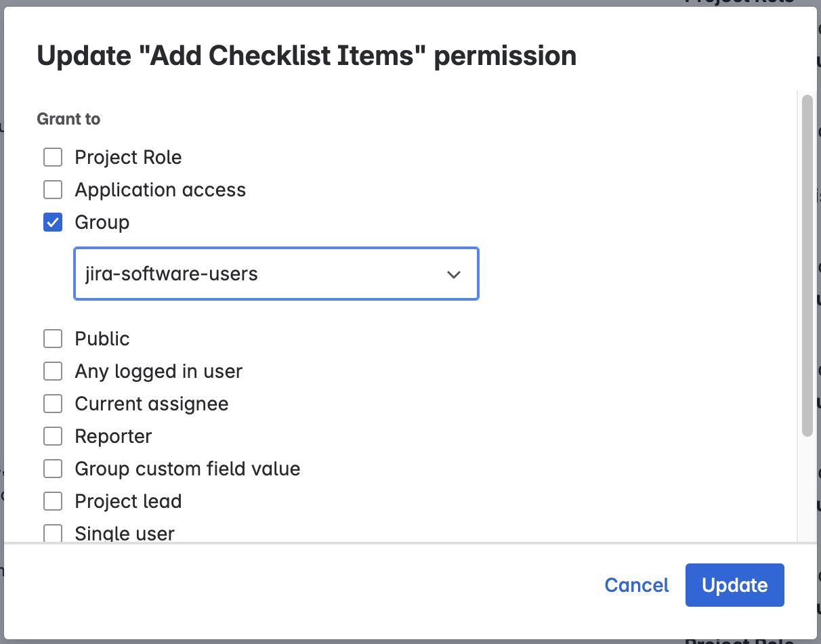Enable the Reporter checkbox
The height and width of the screenshot is (644, 821).
(53, 437)
